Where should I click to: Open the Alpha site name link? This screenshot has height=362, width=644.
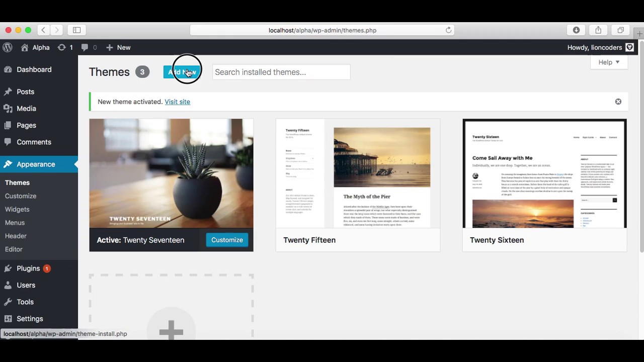click(41, 47)
